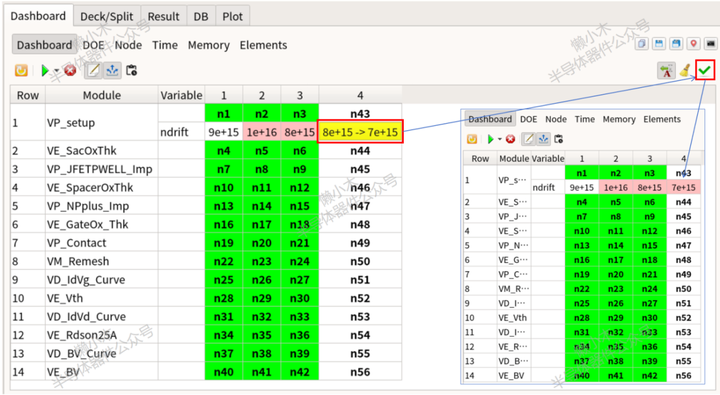Switch to the Dashboard top-level tab
Image resolution: width=720 pixels, height=395 pixels.
38,16
